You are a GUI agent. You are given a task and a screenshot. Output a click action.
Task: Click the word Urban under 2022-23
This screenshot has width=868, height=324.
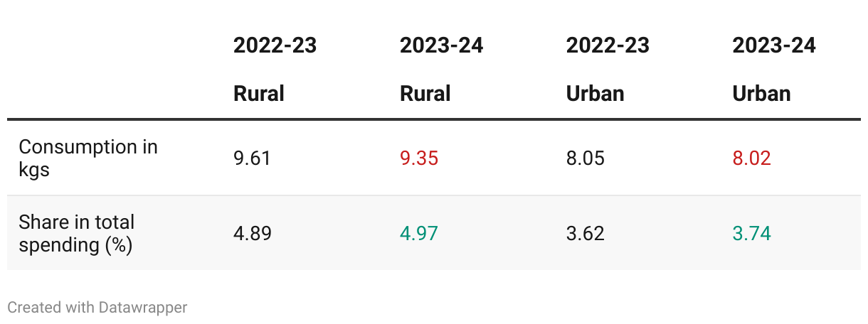click(x=596, y=94)
